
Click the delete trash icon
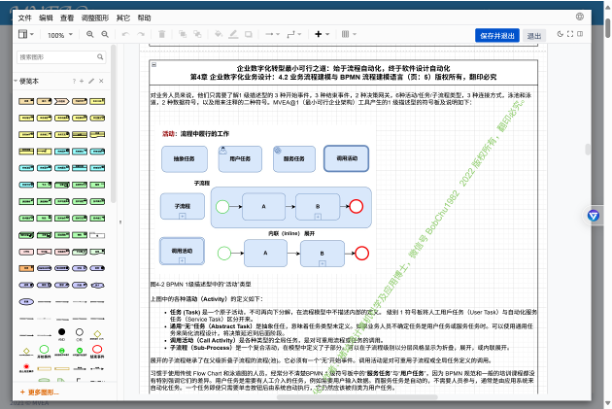(162, 34)
